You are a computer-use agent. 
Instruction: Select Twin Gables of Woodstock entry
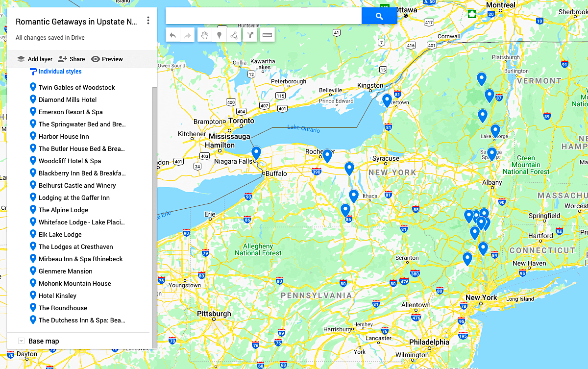tap(77, 87)
